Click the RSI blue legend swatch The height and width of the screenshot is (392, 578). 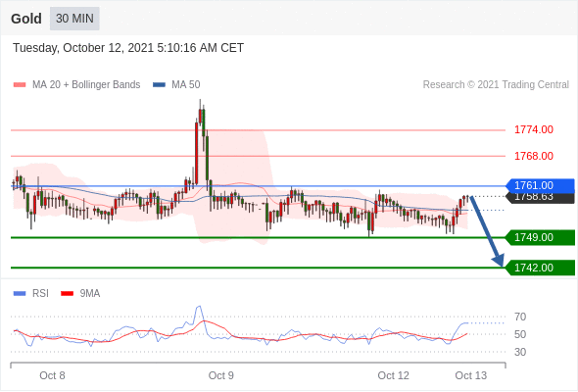20,294
